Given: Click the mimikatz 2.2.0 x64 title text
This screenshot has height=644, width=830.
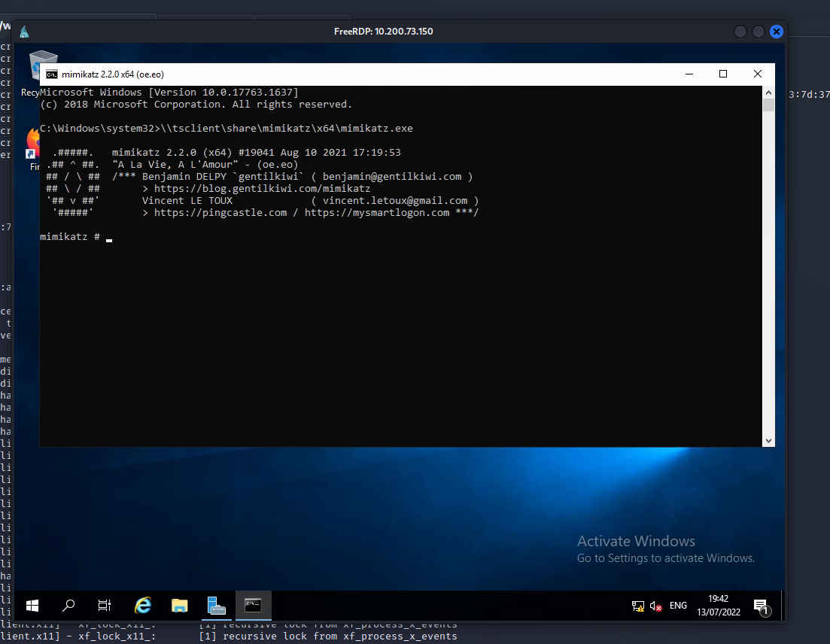Looking at the screenshot, I should [x=113, y=74].
